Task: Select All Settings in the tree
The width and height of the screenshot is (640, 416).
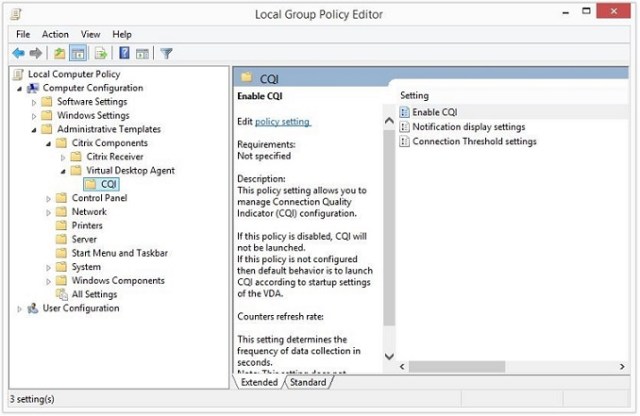Action: (94, 295)
